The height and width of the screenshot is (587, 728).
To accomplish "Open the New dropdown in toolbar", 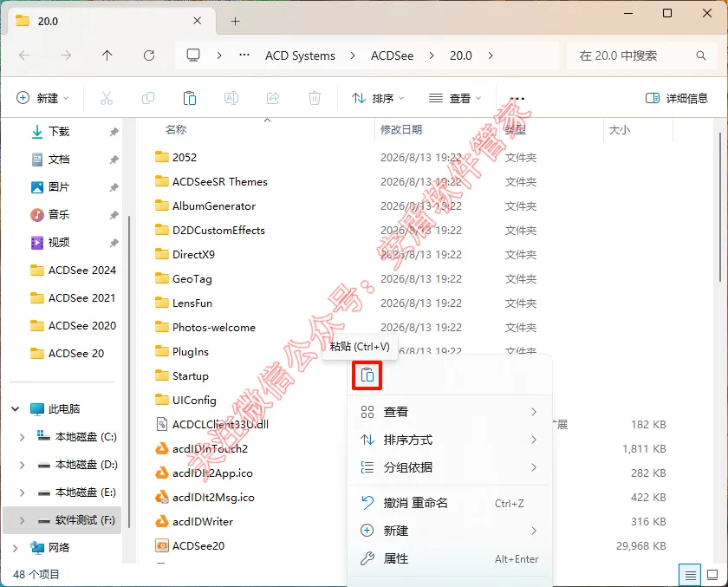I will [42, 98].
